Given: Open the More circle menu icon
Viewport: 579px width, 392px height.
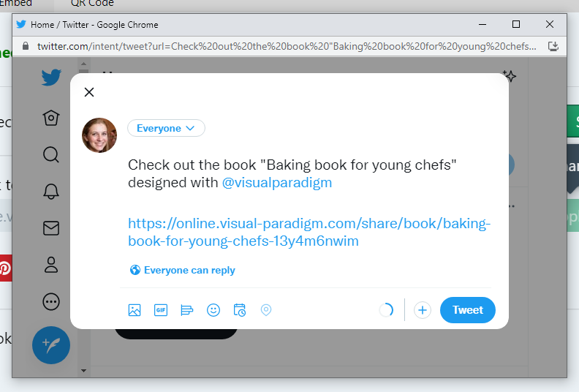Looking at the screenshot, I should click(x=51, y=301).
